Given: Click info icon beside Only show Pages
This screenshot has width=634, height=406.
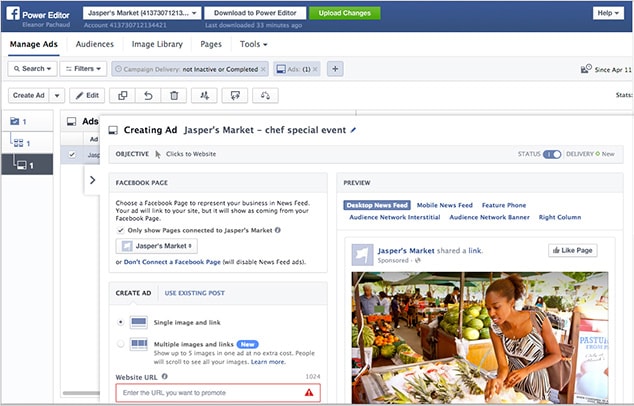Looking at the screenshot, I should point(278,230).
